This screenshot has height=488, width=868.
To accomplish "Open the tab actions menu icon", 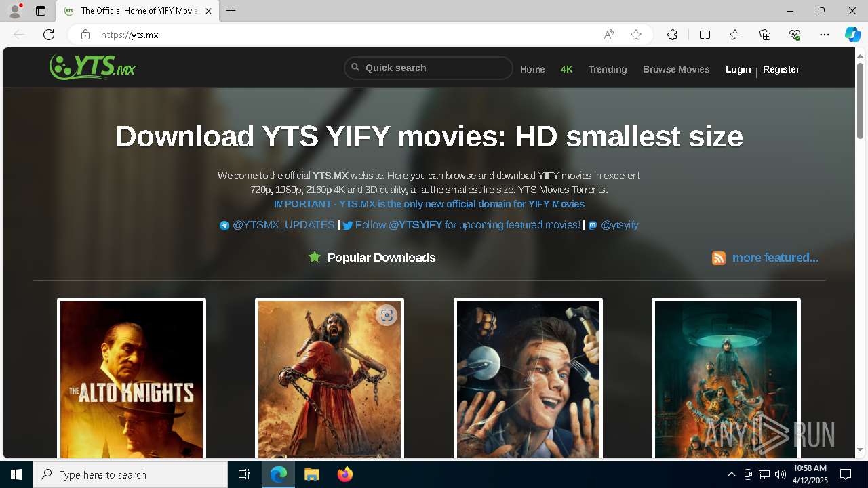I will pyautogui.click(x=41, y=11).
